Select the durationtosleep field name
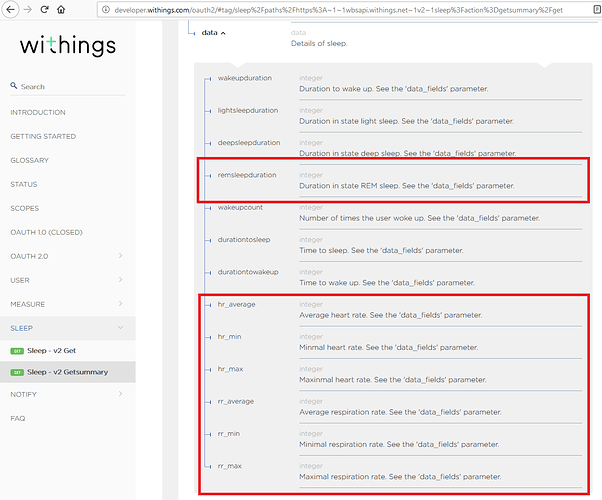The height and width of the screenshot is (500, 602). point(244,240)
